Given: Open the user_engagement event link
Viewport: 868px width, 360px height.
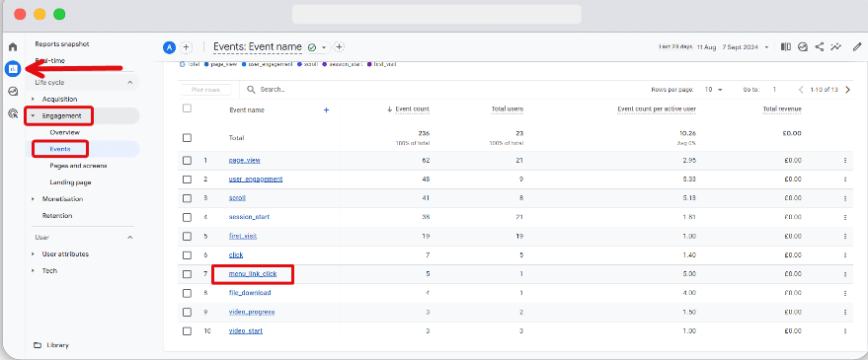Looking at the screenshot, I should 256,180.
